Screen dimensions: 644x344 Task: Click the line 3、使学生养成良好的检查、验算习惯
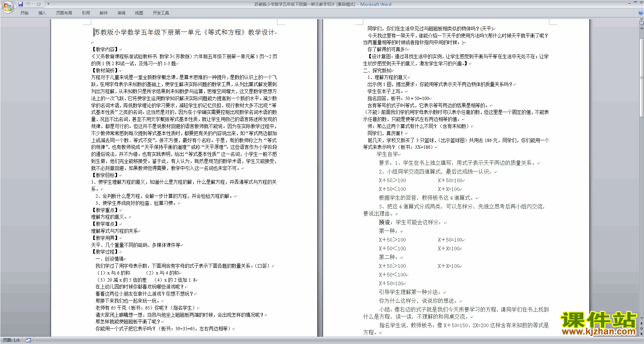[x=136, y=203]
